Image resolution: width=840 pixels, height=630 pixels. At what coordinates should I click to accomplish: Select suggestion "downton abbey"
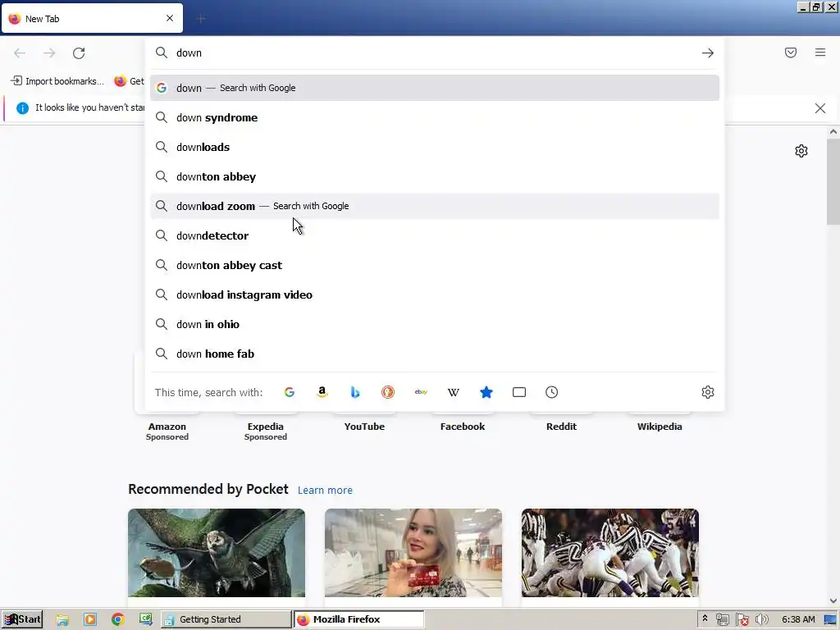click(x=435, y=177)
